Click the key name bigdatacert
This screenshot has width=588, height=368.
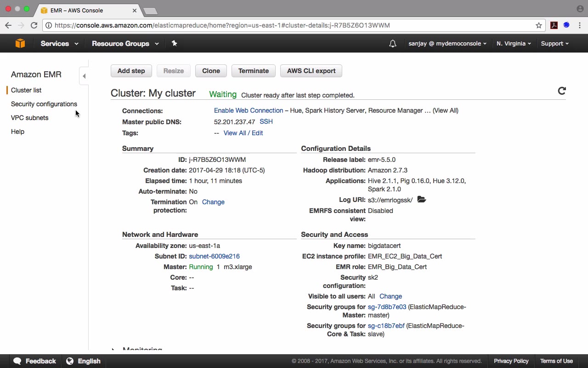coord(384,246)
